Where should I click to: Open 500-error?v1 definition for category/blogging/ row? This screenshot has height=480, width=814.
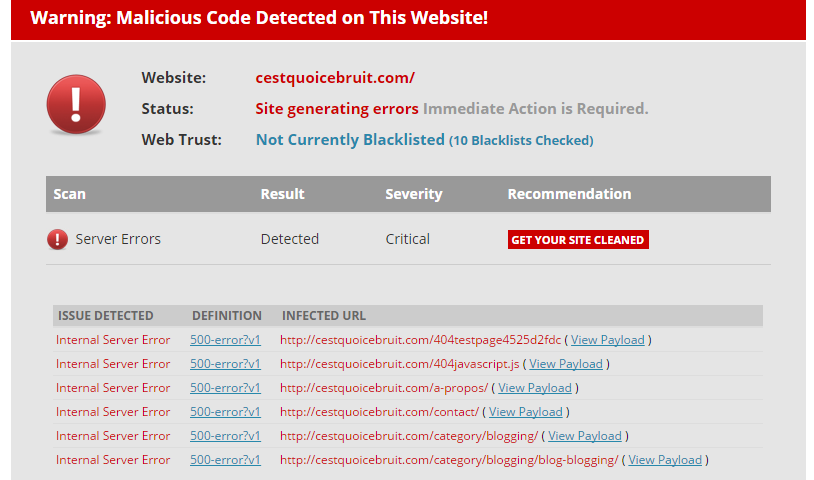coord(225,436)
